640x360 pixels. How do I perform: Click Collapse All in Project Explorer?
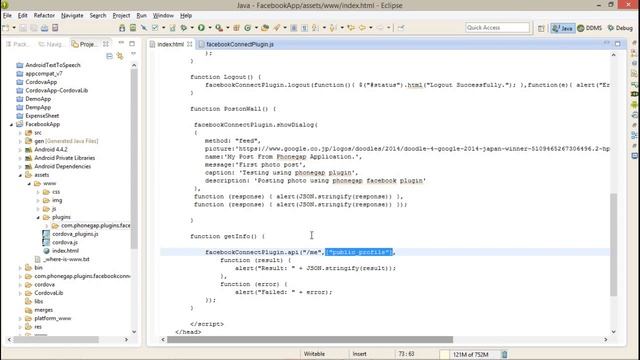109,56
